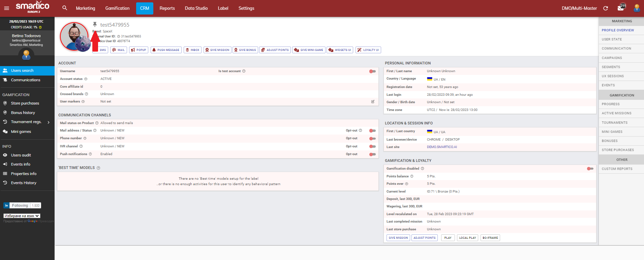Image resolution: width=644 pixels, height=260 pixels.
Task: Open the DMO/Multi-Master label selector
Action: click(x=579, y=8)
